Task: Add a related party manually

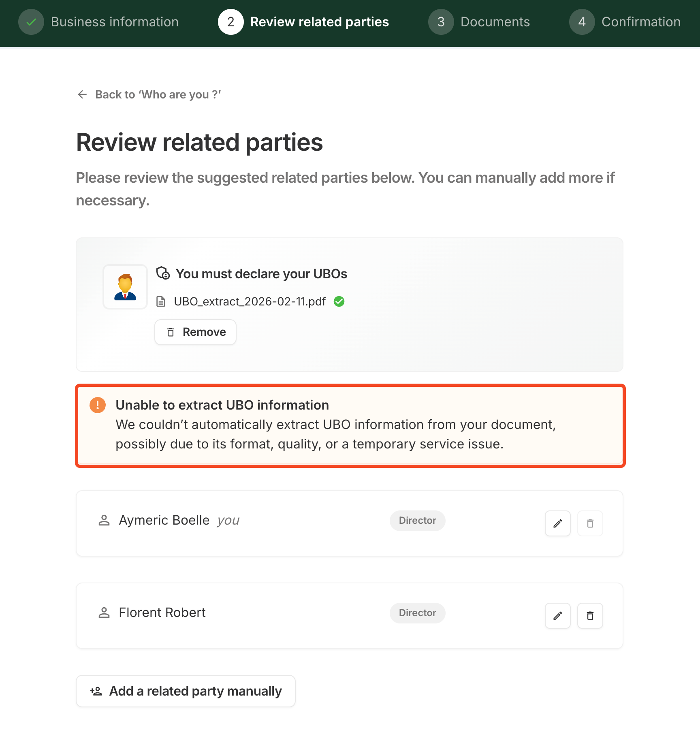Action: [186, 691]
